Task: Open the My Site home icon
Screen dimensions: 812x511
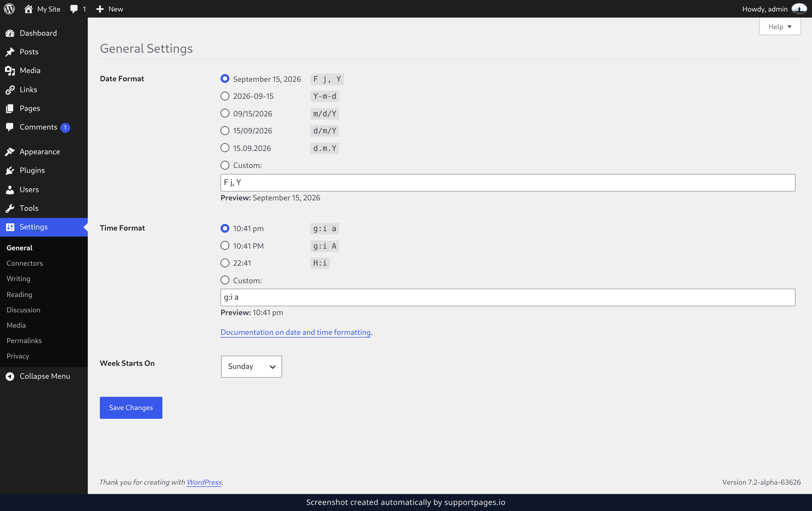Action: coord(28,9)
